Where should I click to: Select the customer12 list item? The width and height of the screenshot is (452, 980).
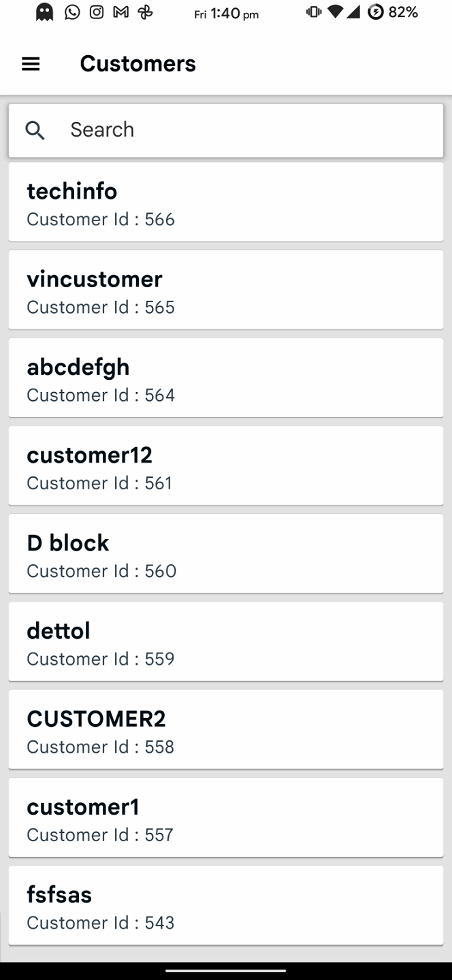pyautogui.click(x=225, y=465)
